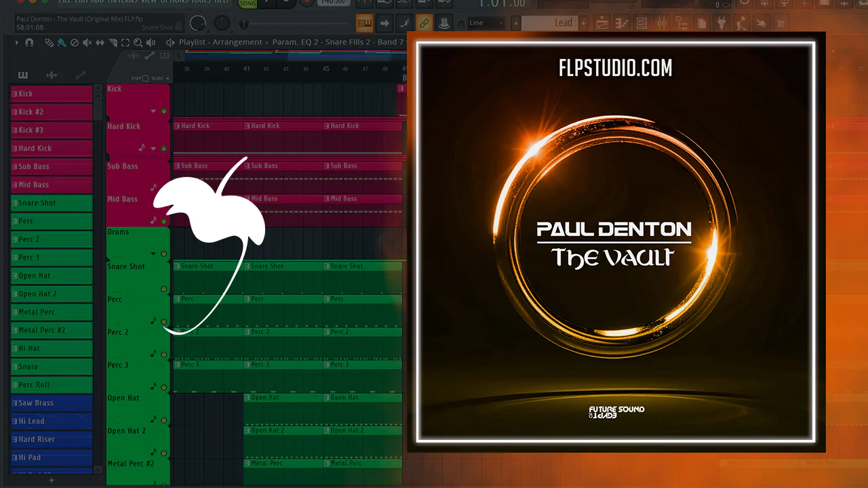Mute the Drums group track LED
This screenshot has height=488, width=868.
[x=164, y=254]
